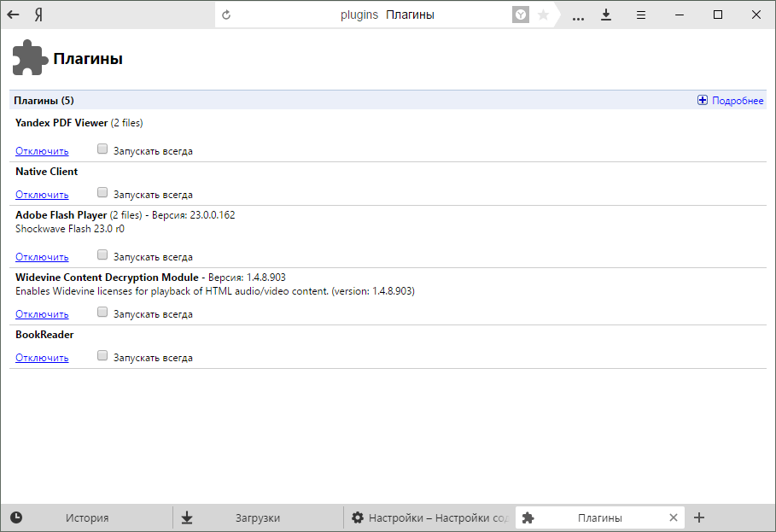This screenshot has height=532, width=776.
Task: Go back using the back arrow
Action: tap(13, 15)
